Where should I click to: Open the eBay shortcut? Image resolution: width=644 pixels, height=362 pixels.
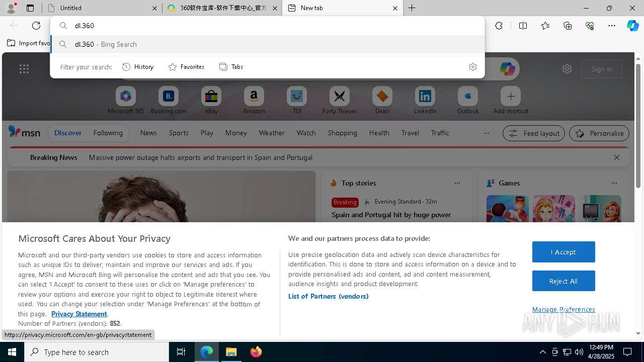click(211, 101)
